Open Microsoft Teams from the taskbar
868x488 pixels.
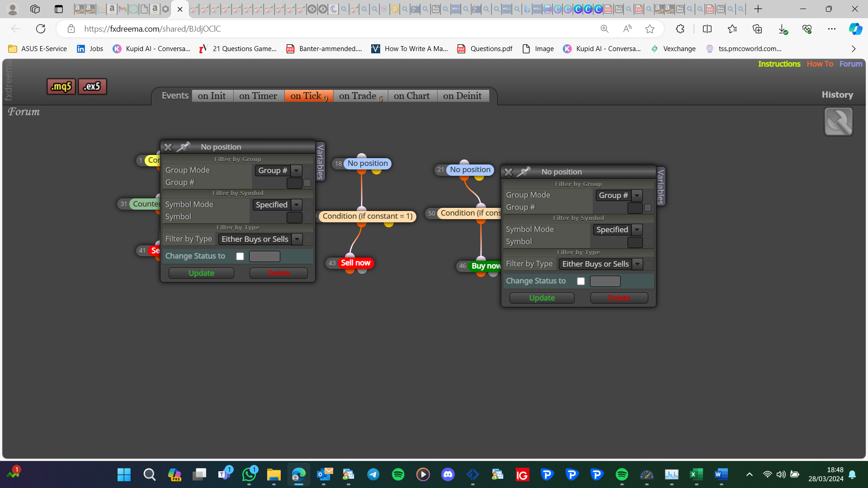(224, 474)
